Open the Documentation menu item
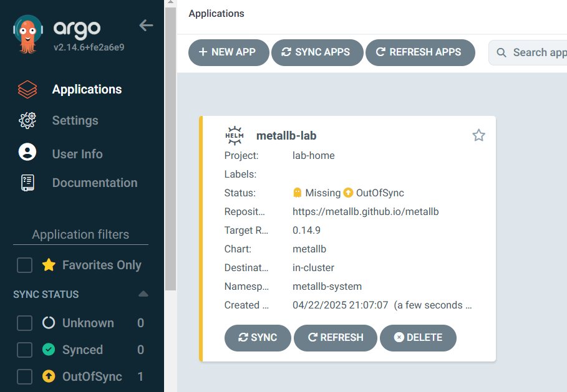The image size is (567, 392). 95,183
